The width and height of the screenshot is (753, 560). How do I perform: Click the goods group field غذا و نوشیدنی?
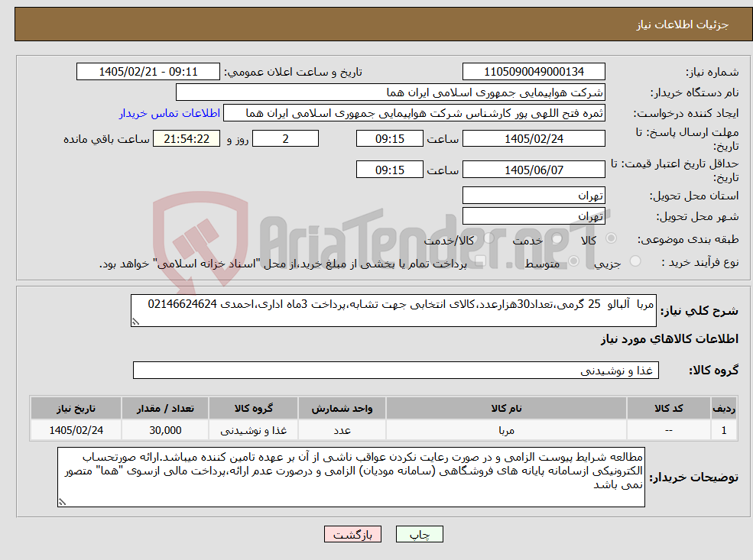(396, 371)
